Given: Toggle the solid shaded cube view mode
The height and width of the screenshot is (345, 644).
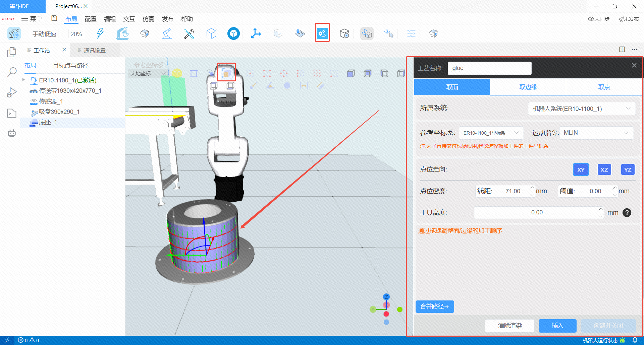Looking at the screenshot, I should (351, 73).
